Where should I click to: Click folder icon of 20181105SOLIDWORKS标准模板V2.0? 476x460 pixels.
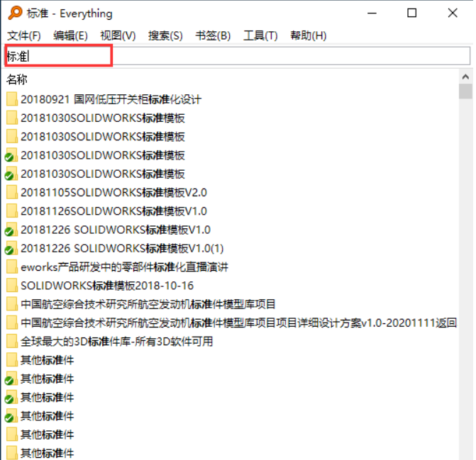pyautogui.click(x=12, y=192)
